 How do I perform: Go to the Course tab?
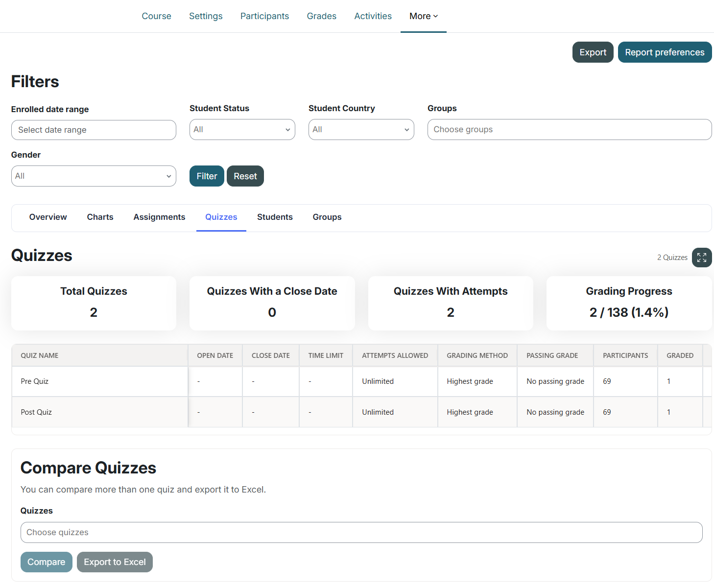pyautogui.click(x=157, y=16)
